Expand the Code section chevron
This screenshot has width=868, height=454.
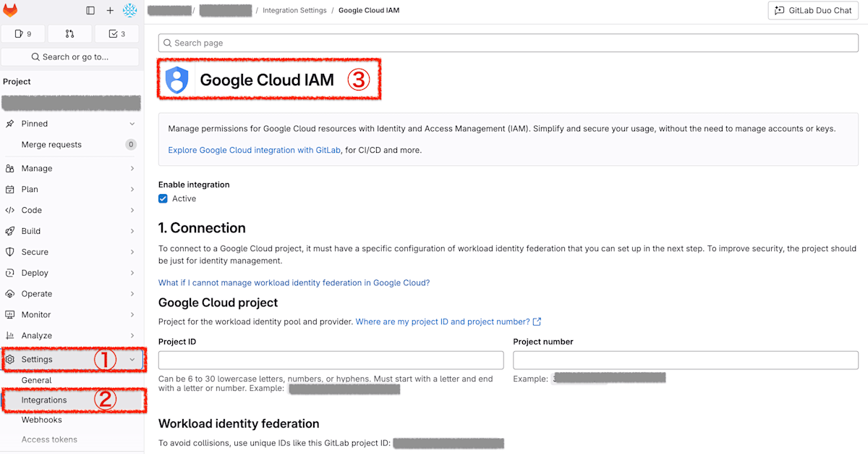click(132, 211)
